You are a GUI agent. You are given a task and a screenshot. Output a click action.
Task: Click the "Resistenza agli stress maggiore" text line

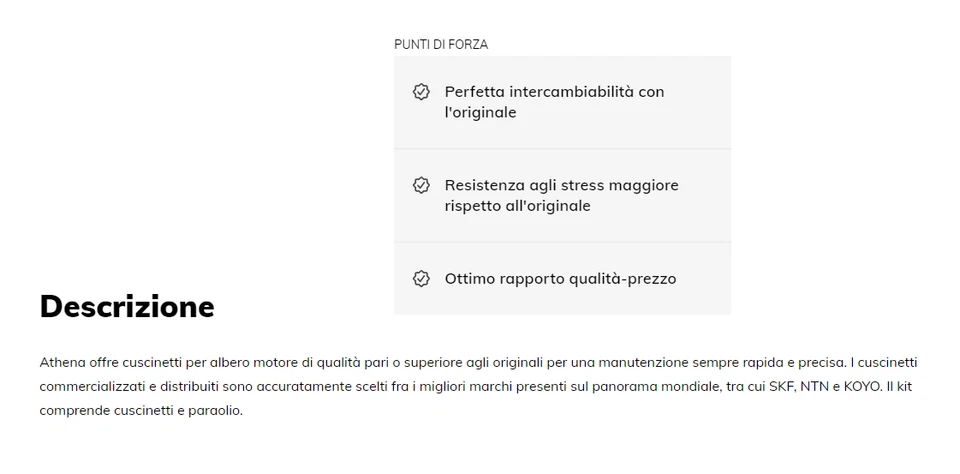pyautogui.click(x=561, y=185)
